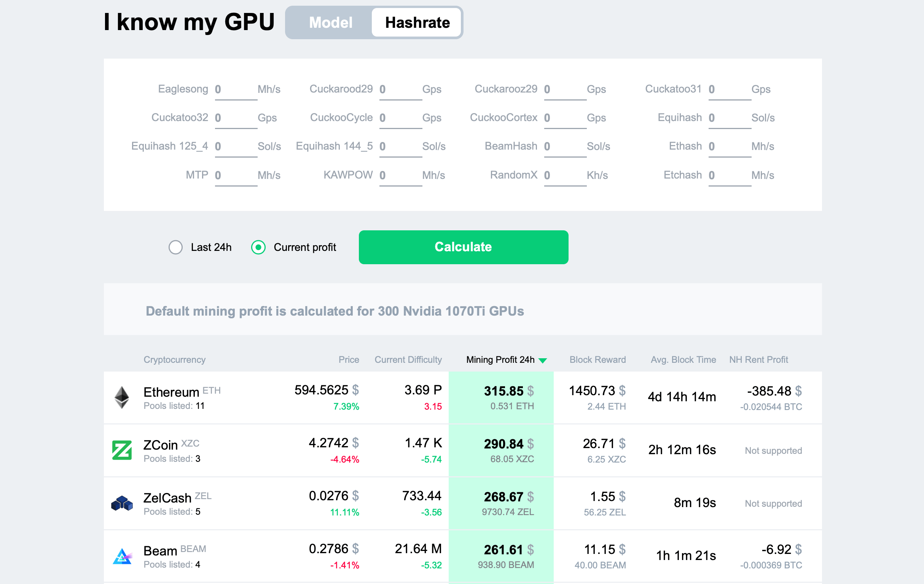Select the Current profit radio button
924x584 pixels.
pyautogui.click(x=259, y=247)
